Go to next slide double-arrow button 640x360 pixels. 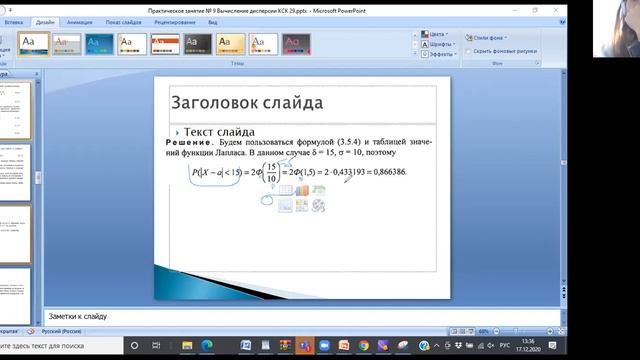(x=564, y=296)
